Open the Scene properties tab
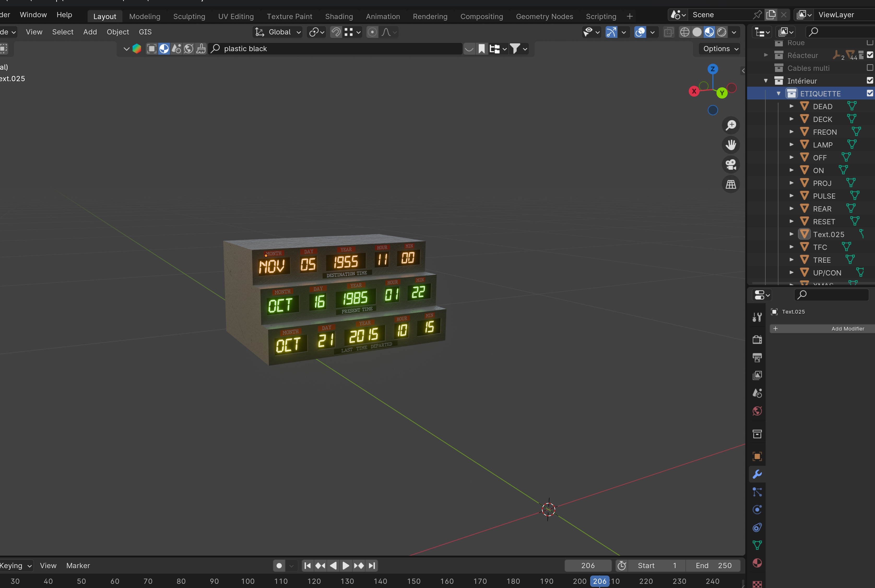Viewport: 875px width, 588px height. click(x=757, y=393)
